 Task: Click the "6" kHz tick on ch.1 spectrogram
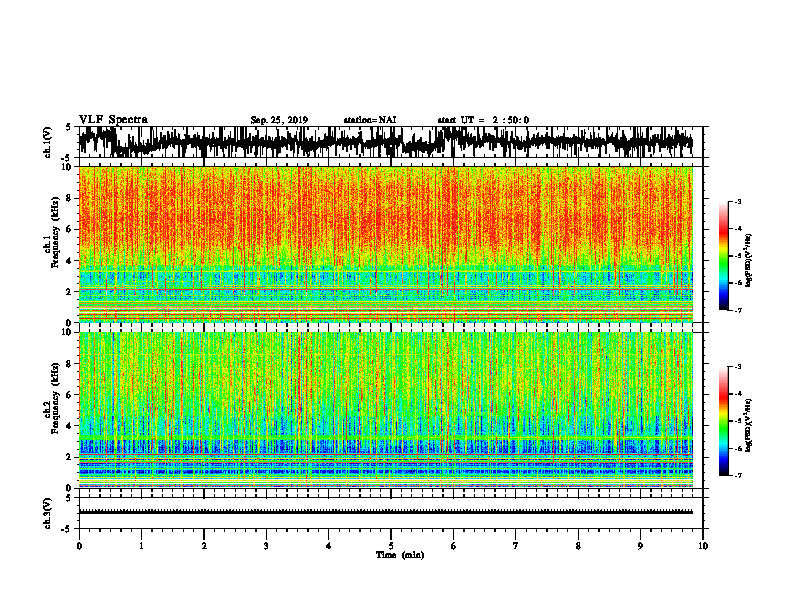pyautogui.click(x=69, y=229)
